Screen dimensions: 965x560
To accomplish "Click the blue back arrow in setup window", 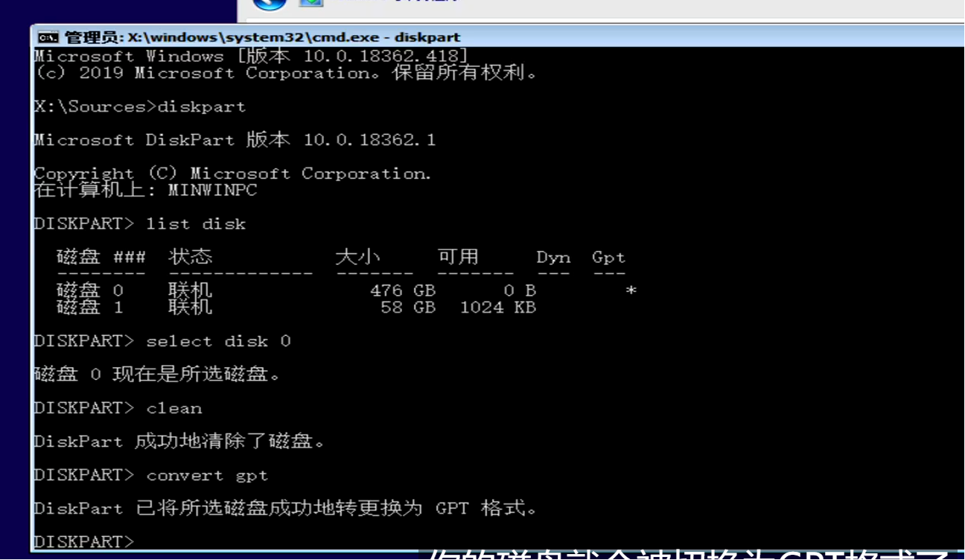I will click(x=270, y=4).
